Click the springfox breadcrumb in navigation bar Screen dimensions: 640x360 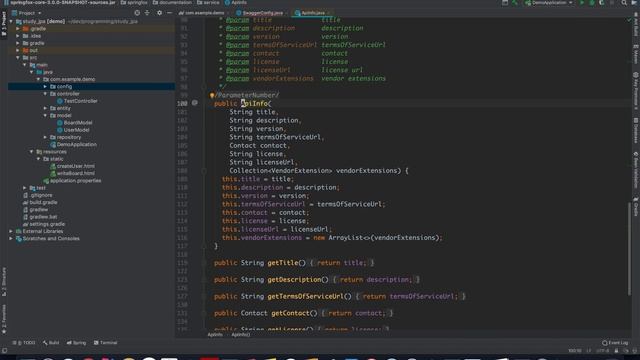(x=134, y=3)
